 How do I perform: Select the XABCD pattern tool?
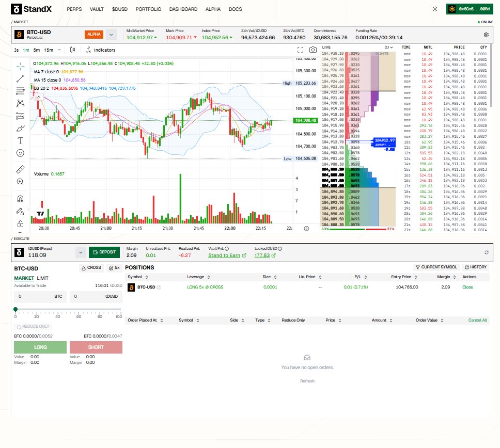(20, 103)
